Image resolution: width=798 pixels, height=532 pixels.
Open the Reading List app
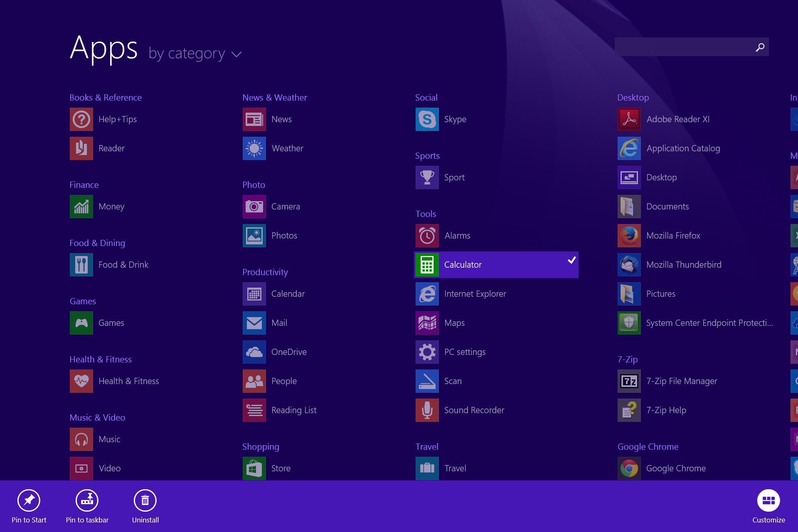pos(294,410)
